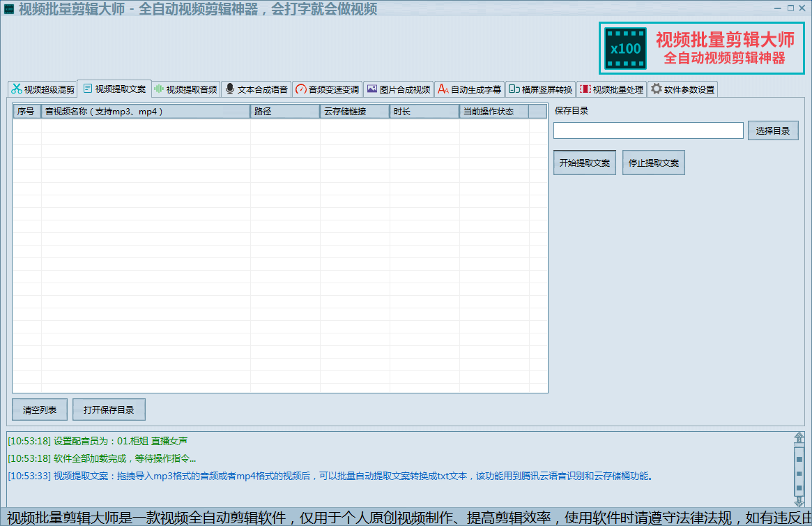Open the 视频提取音频 tab
The width and height of the screenshot is (812, 526).
tap(186, 89)
